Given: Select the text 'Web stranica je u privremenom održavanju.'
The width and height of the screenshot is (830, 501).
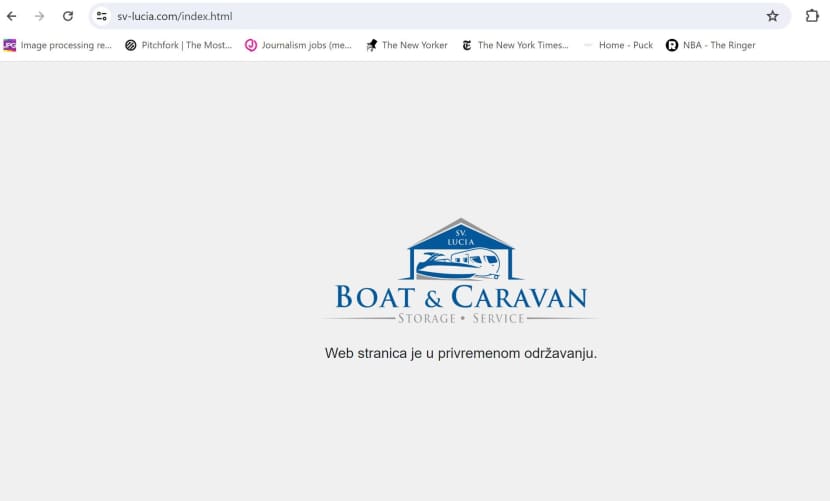Looking at the screenshot, I should (x=461, y=353).
